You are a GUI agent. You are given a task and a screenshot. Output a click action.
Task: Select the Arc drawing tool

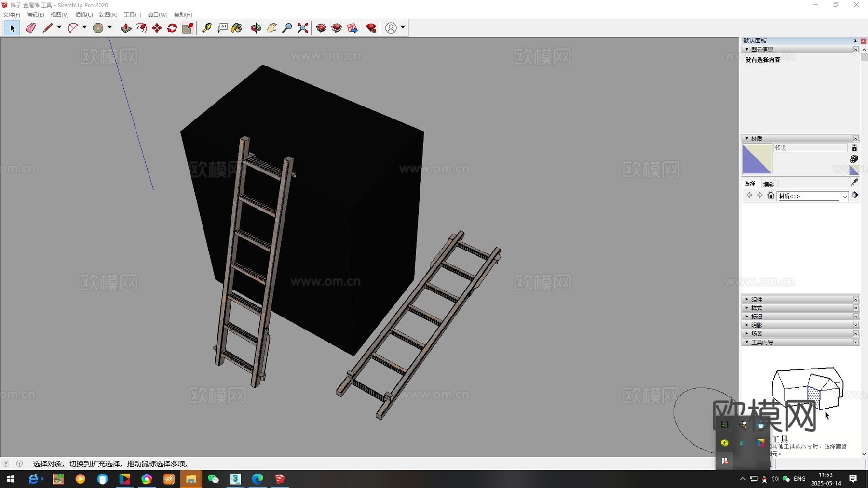(x=73, y=28)
